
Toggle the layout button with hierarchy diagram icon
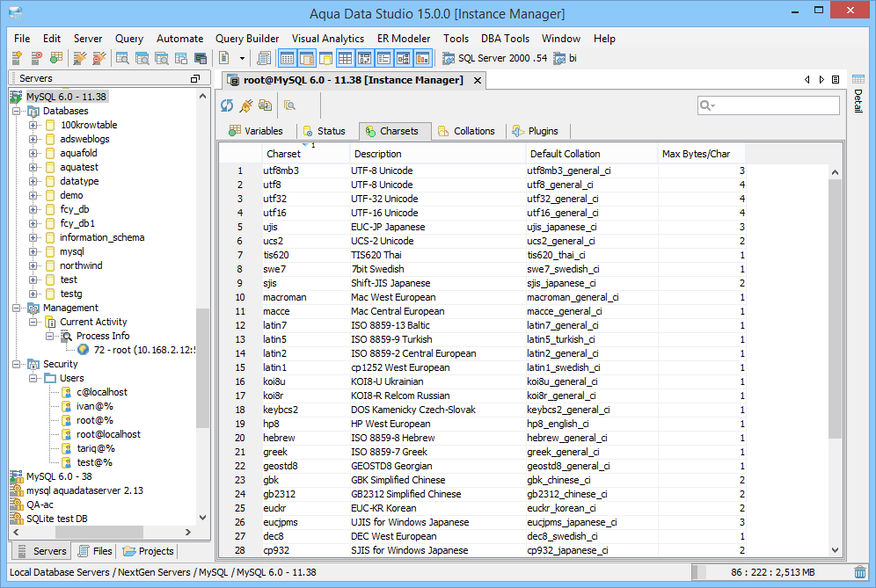[404, 57]
